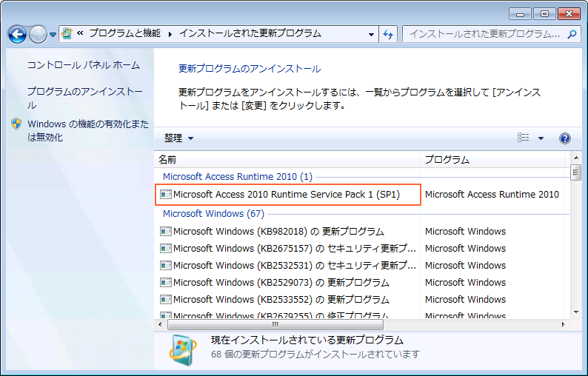Click the Control Panel icon in address bar
588x376 pixels.
pos(67,34)
